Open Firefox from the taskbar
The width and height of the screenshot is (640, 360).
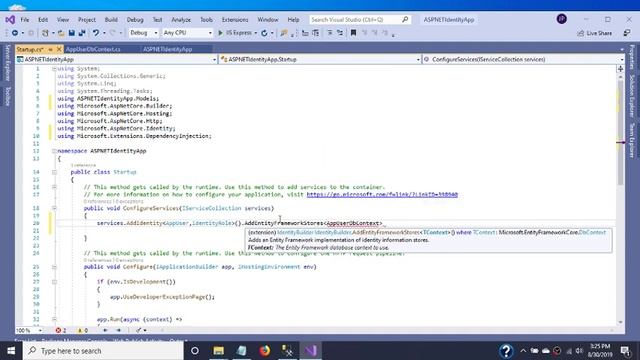264,351
